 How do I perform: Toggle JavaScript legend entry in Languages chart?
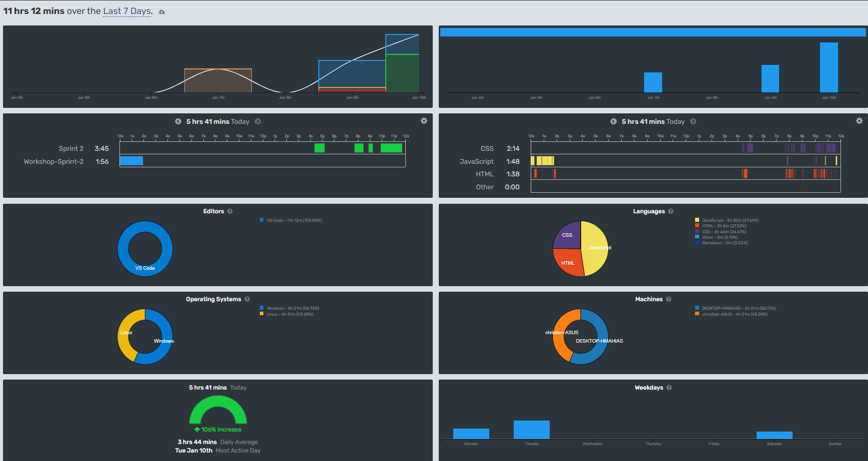click(x=727, y=220)
